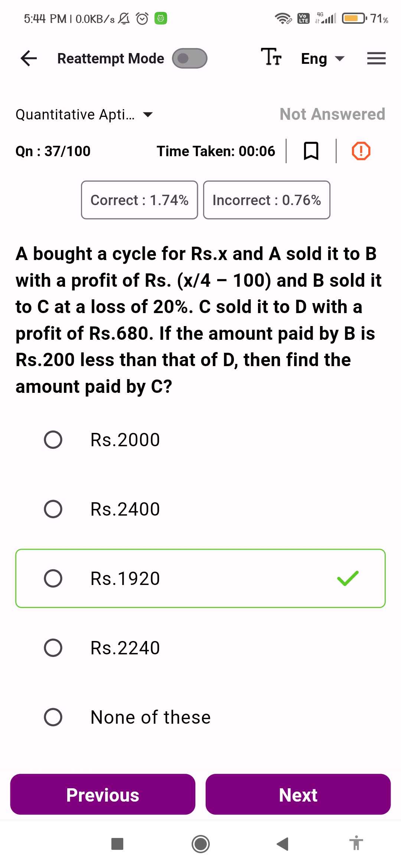This screenshot has width=401, height=868.
Task: Tap the Correct percentage stat box
Action: click(139, 200)
